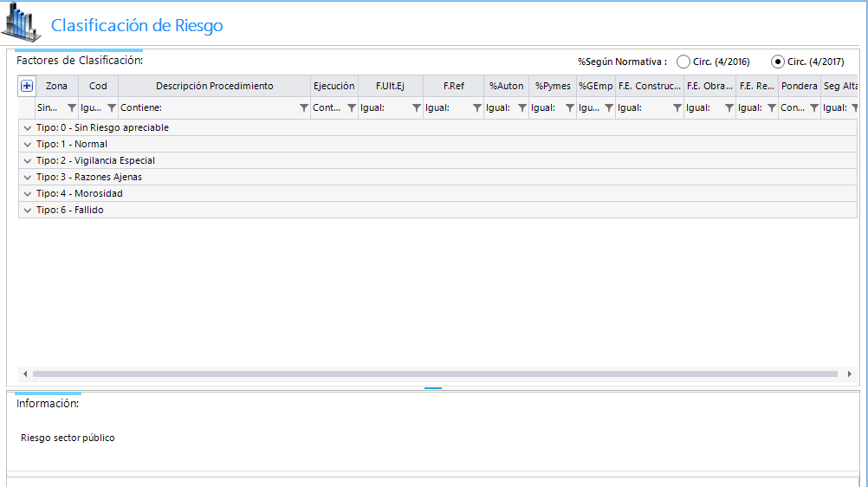Click 'Riesgo sector público' information text
The width and height of the screenshot is (868, 487).
click(x=68, y=438)
